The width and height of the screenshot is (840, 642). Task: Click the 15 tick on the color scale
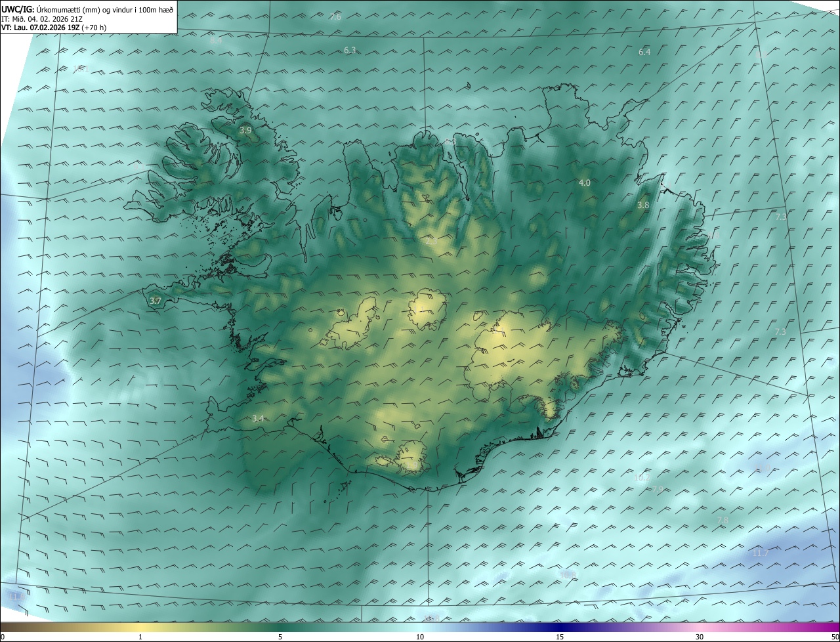[560, 637]
